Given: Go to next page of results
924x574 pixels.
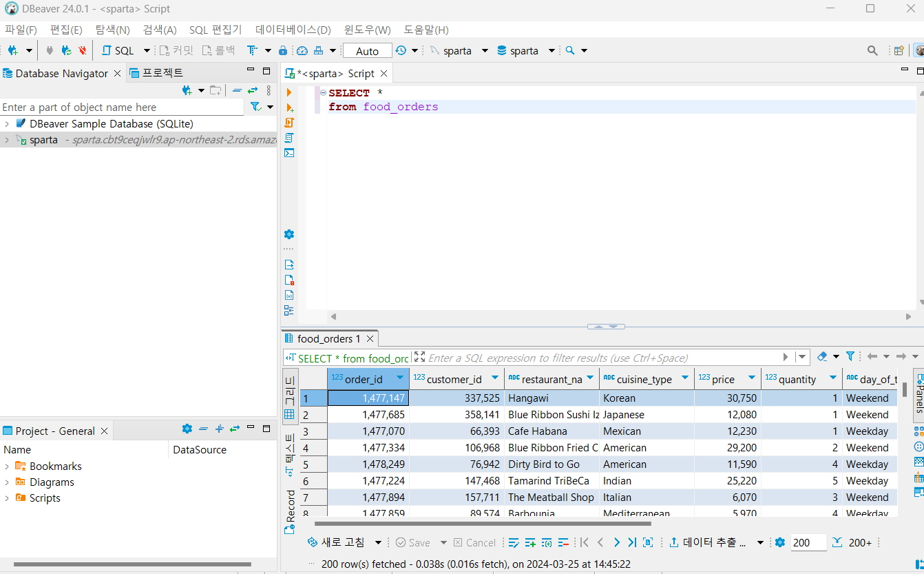Looking at the screenshot, I should click(616, 542).
